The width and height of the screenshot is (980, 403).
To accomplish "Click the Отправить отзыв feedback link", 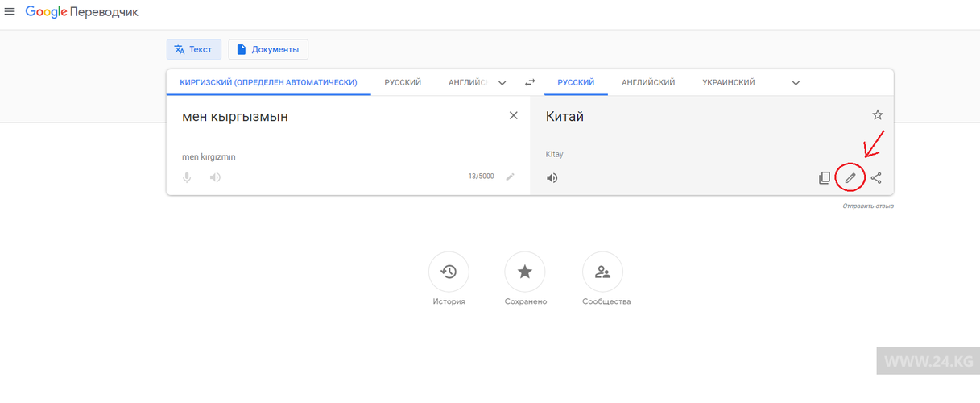I will tap(868, 206).
